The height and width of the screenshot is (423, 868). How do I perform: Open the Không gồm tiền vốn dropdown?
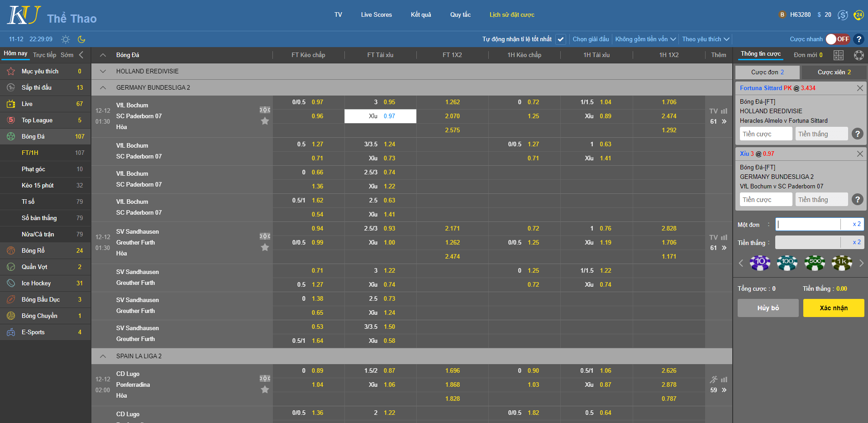point(645,39)
